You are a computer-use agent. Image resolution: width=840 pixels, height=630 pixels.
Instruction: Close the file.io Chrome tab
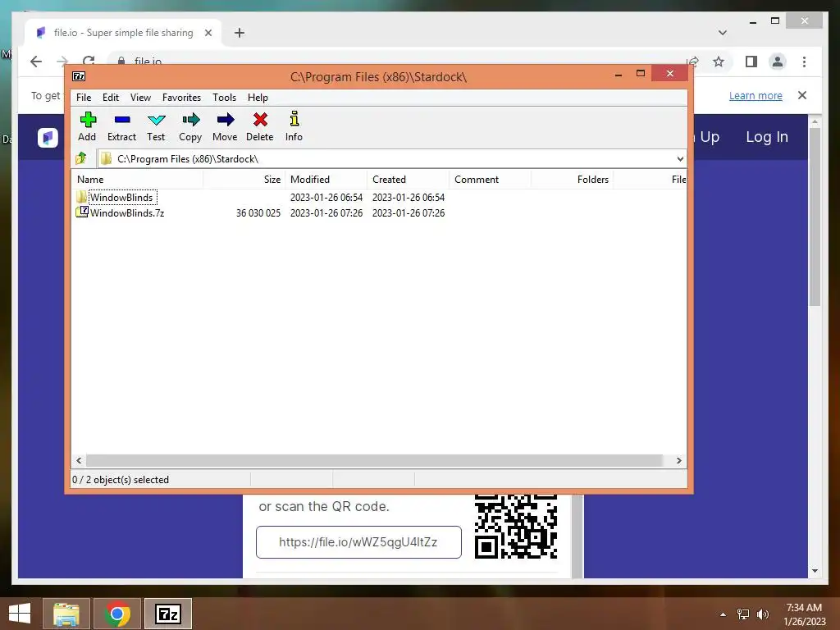(208, 33)
